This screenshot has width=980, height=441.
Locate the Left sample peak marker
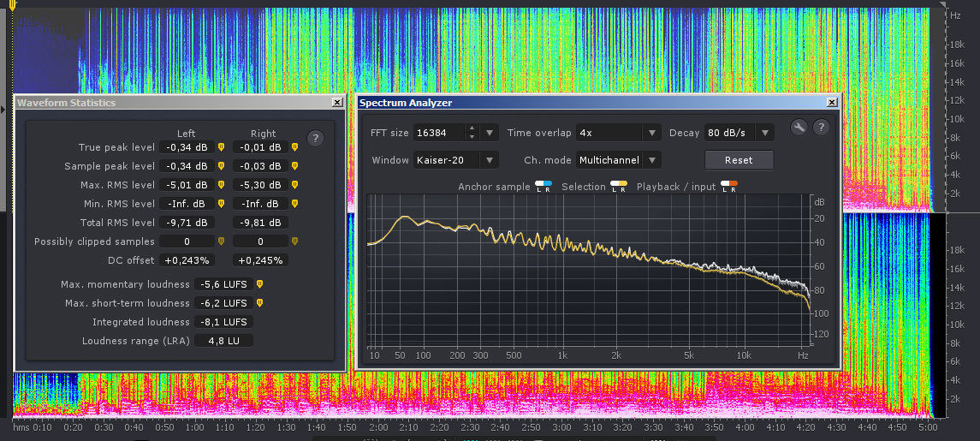click(x=221, y=166)
